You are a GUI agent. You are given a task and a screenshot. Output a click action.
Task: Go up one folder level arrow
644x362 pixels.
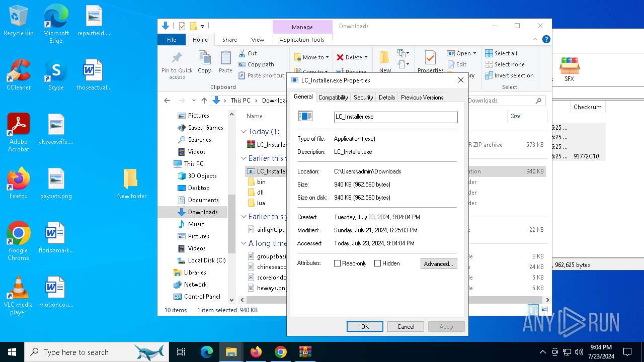204,101
